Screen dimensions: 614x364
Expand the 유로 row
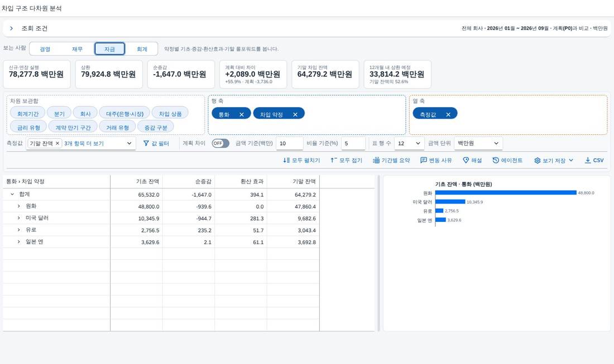18,230
